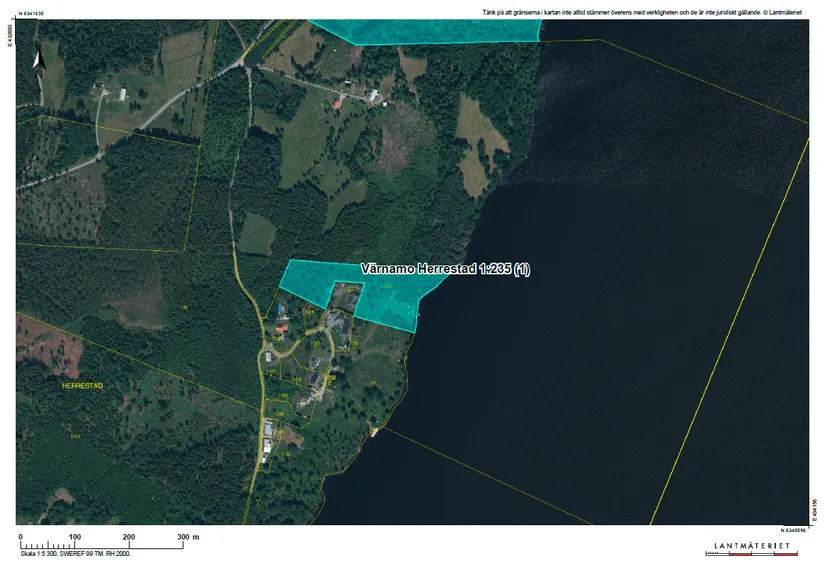Click the red-roofed house west of the parcel
The width and height of the screenshot is (825, 565).
point(282,327)
